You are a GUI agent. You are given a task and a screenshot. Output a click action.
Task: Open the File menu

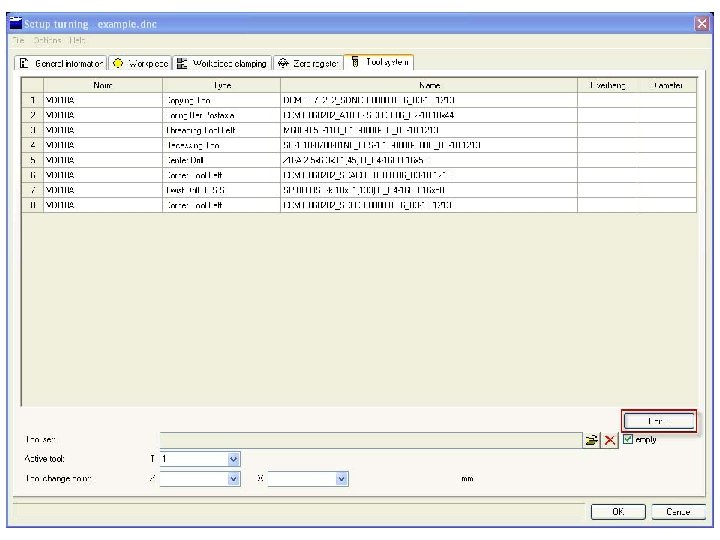(x=18, y=40)
